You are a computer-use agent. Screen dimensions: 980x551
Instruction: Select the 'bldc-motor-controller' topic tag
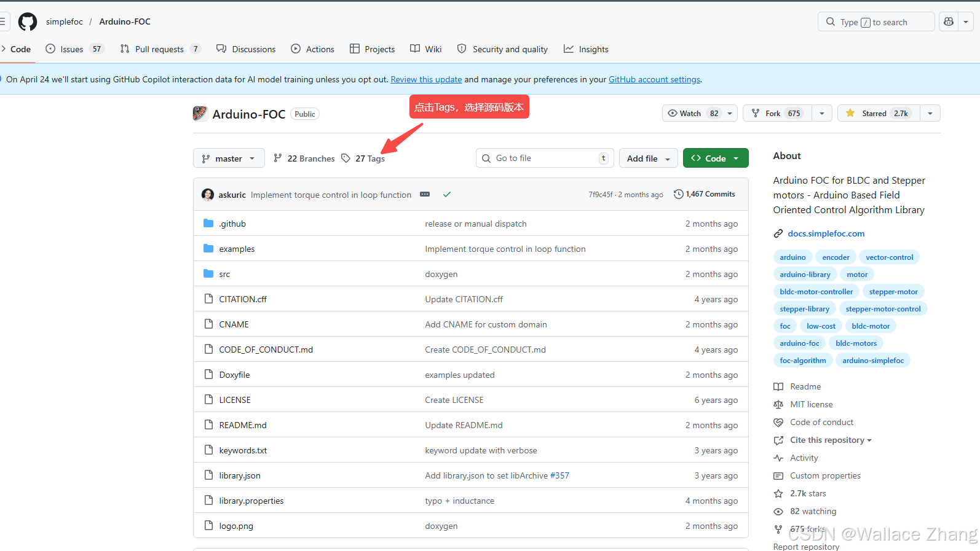816,292
